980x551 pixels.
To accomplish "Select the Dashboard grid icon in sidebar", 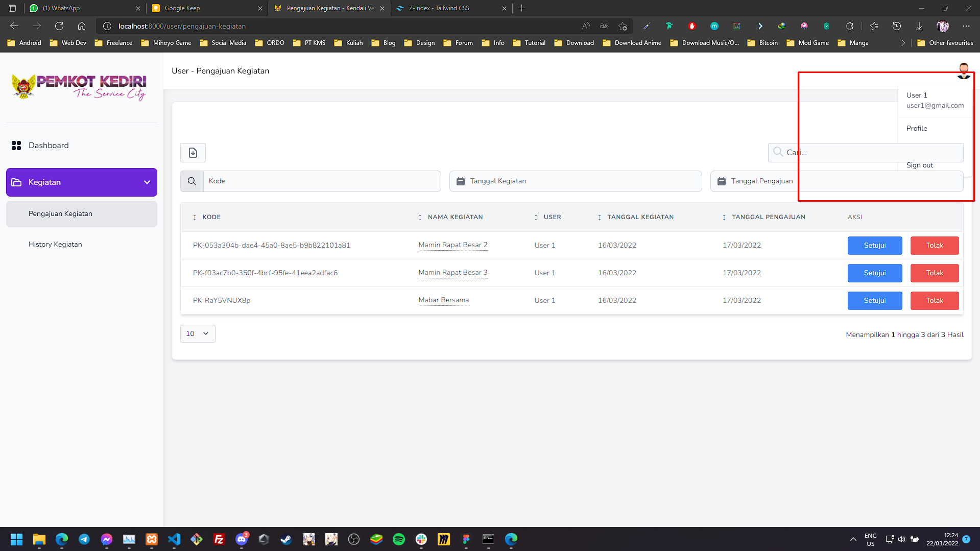I will click(x=16, y=145).
